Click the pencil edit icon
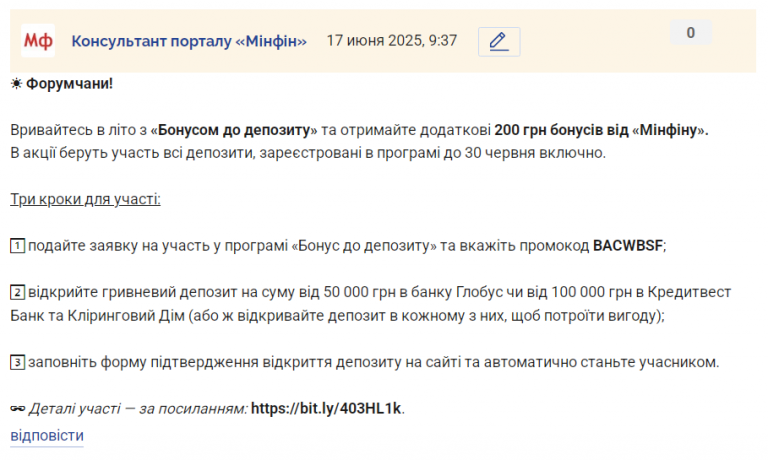 [x=498, y=41]
